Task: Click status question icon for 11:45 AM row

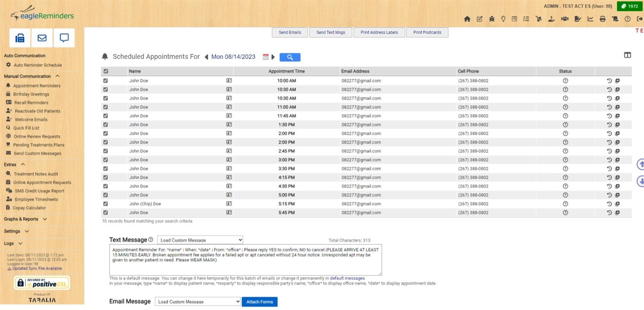Action: point(565,116)
